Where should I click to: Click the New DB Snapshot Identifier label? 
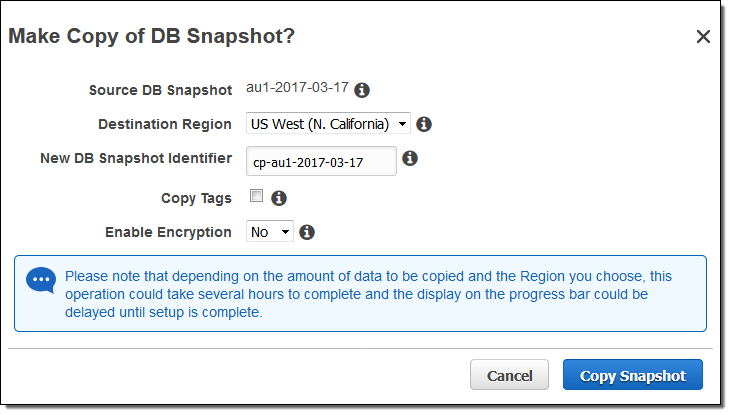pyautogui.click(x=136, y=158)
